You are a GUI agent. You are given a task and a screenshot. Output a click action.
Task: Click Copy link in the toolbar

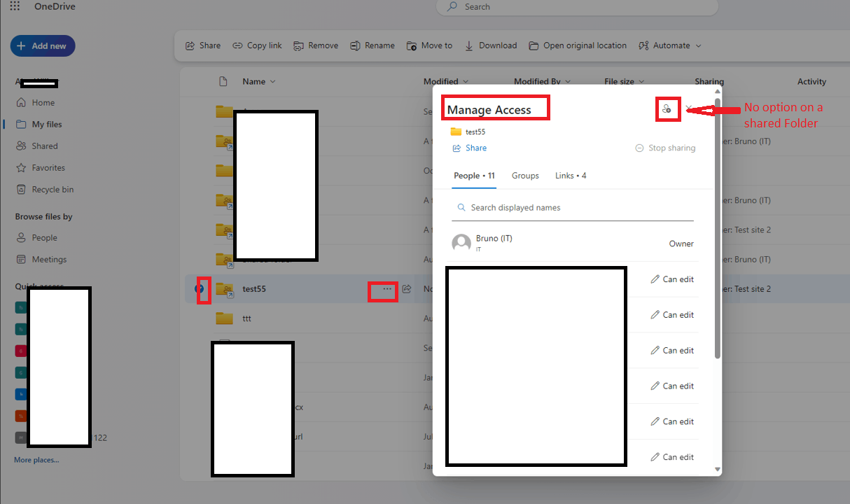(258, 45)
